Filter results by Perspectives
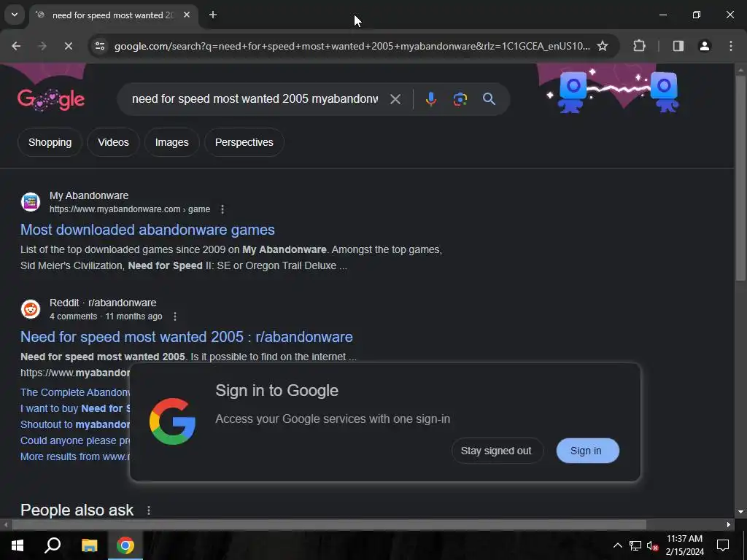The height and width of the screenshot is (560, 747). point(244,142)
